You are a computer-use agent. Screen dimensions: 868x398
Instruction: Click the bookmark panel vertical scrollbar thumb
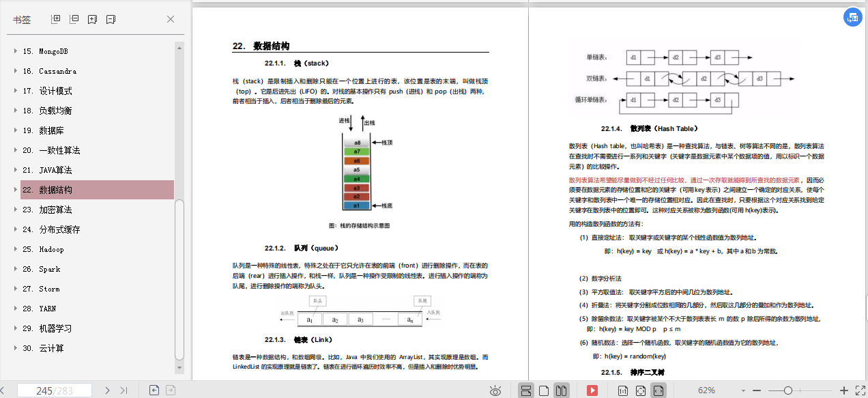[179, 279]
